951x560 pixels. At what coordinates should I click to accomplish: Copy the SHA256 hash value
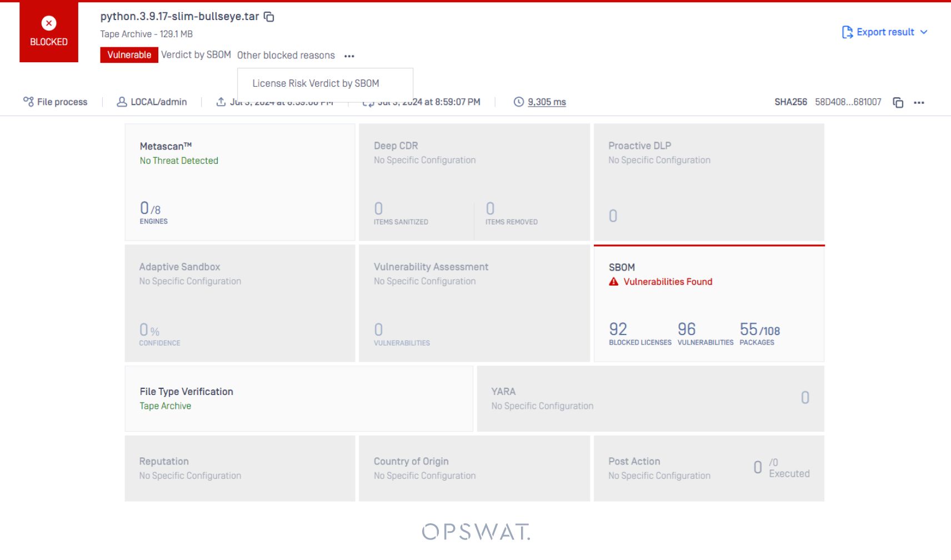coord(898,102)
